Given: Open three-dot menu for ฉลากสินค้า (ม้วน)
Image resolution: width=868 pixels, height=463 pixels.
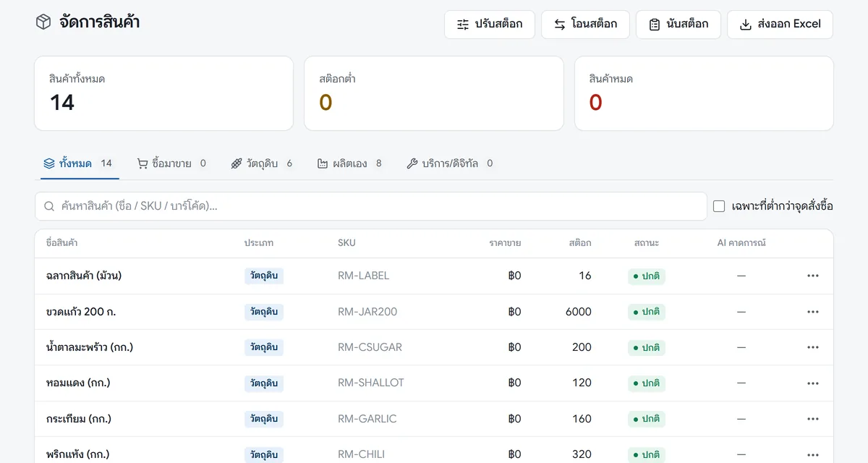Looking at the screenshot, I should [x=813, y=276].
